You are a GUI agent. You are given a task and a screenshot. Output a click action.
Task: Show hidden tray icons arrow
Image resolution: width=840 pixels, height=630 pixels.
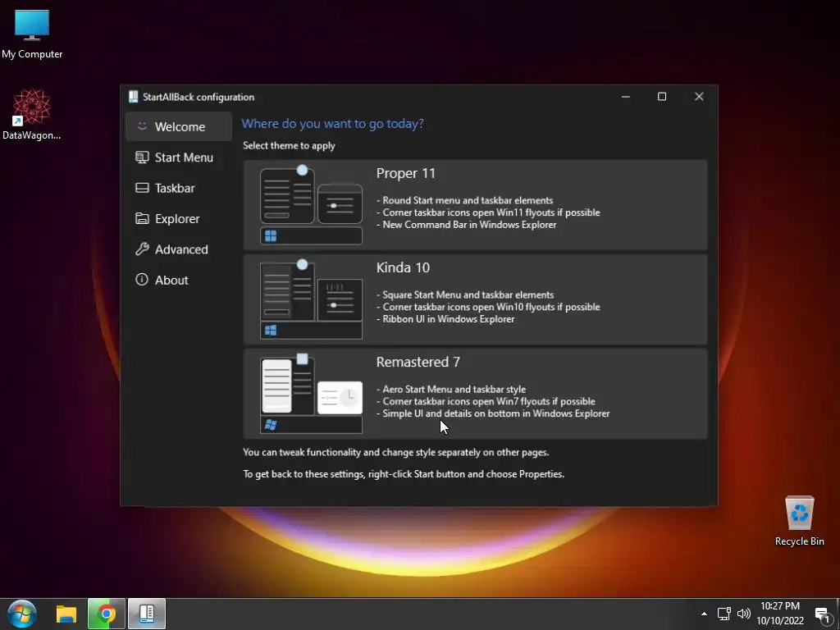(x=704, y=614)
